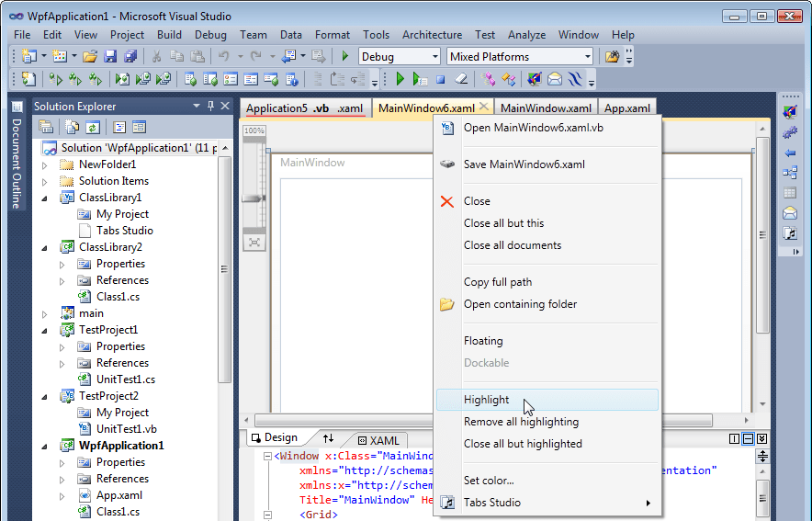Viewport: 812px width, 521px height.
Task: Click the blue wave icon in toolbar
Action: [575, 79]
